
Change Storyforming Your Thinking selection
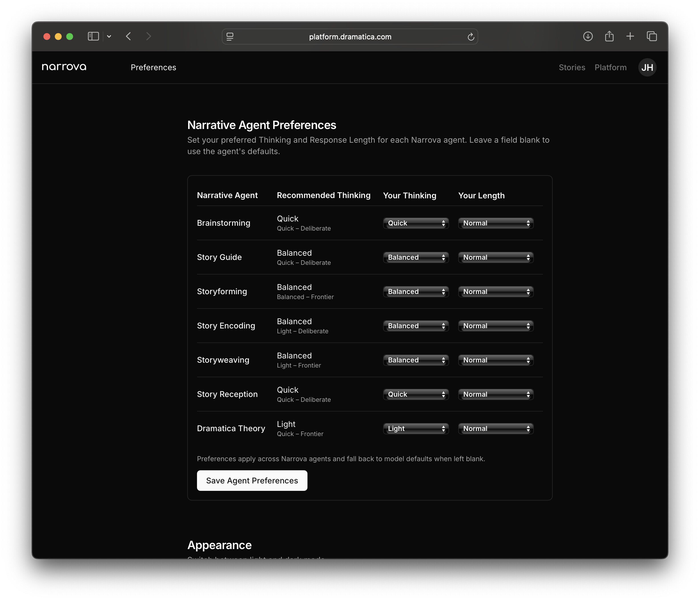(416, 292)
